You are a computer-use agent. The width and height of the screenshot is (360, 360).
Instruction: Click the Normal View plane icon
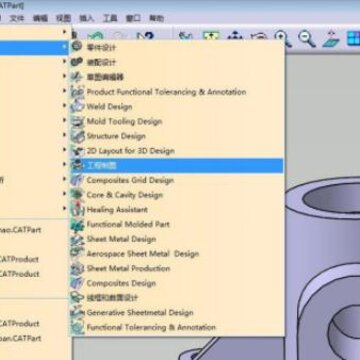[330, 38]
